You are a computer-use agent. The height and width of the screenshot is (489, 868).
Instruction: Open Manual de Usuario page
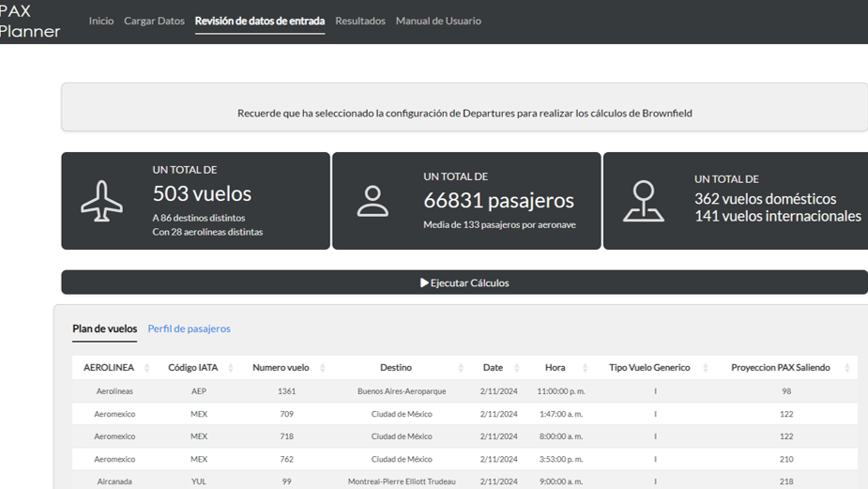click(438, 21)
